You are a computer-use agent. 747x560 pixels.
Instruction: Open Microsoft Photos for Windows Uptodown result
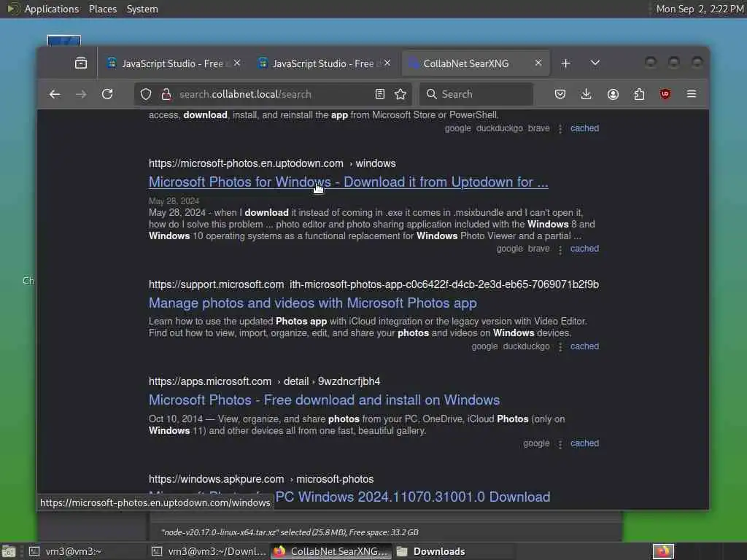(x=348, y=182)
